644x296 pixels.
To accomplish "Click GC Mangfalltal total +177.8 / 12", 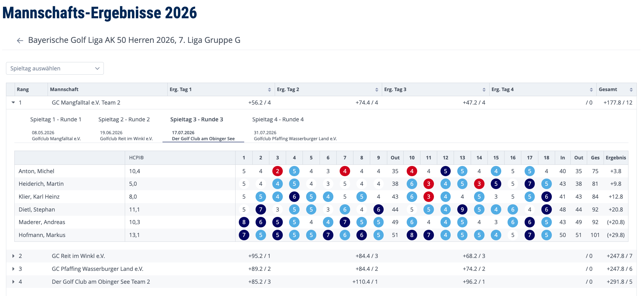I will (x=618, y=102).
